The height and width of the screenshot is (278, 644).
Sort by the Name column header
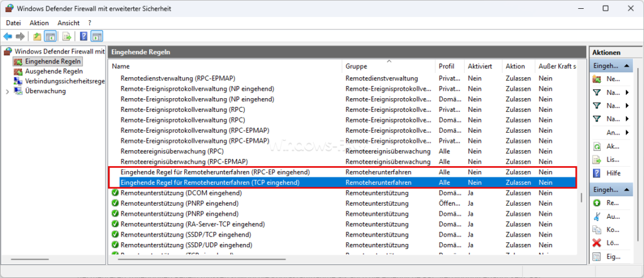pos(226,66)
